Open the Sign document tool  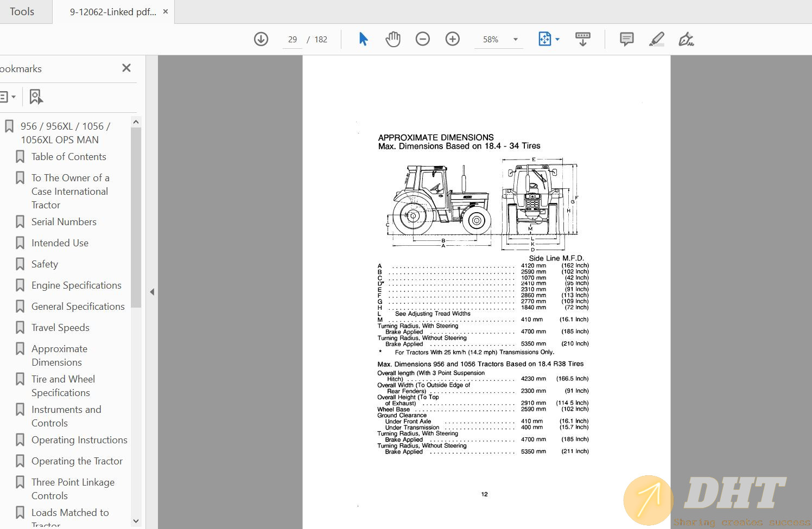[686, 39]
